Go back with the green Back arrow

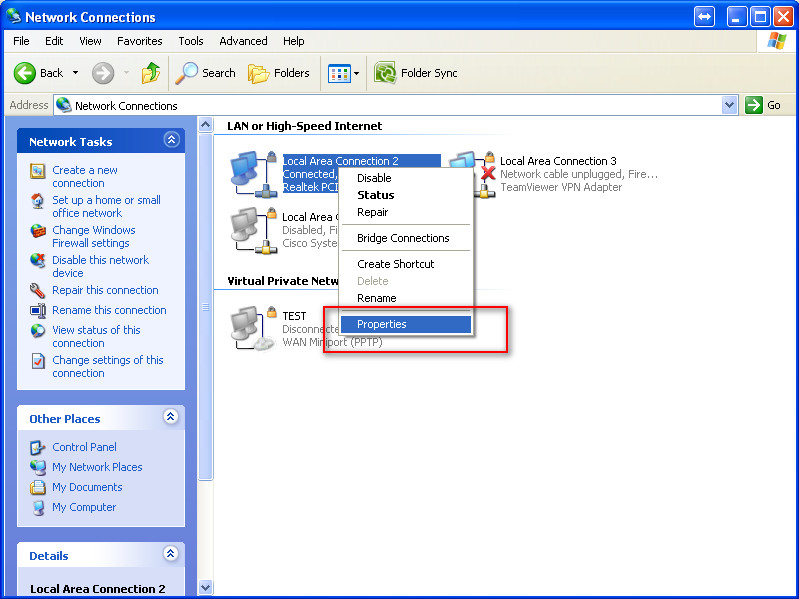[24, 73]
